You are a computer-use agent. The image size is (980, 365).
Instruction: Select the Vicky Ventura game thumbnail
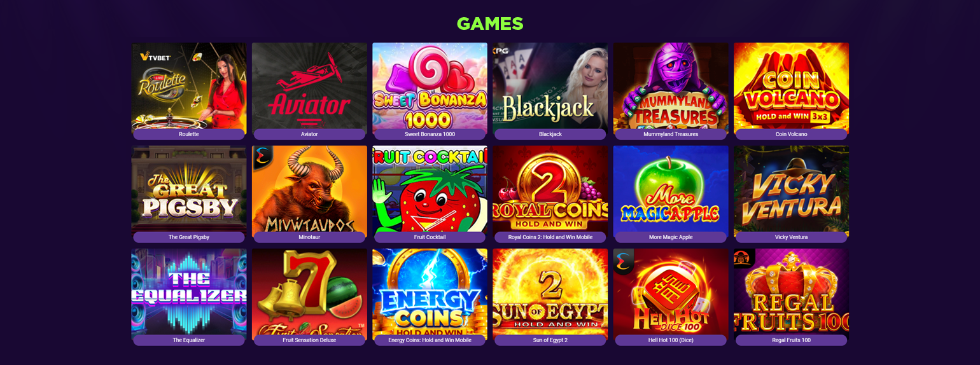coord(791,189)
